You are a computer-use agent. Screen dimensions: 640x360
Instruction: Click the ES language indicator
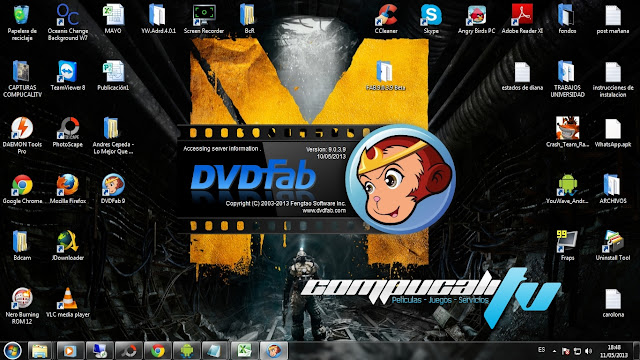pos(541,350)
